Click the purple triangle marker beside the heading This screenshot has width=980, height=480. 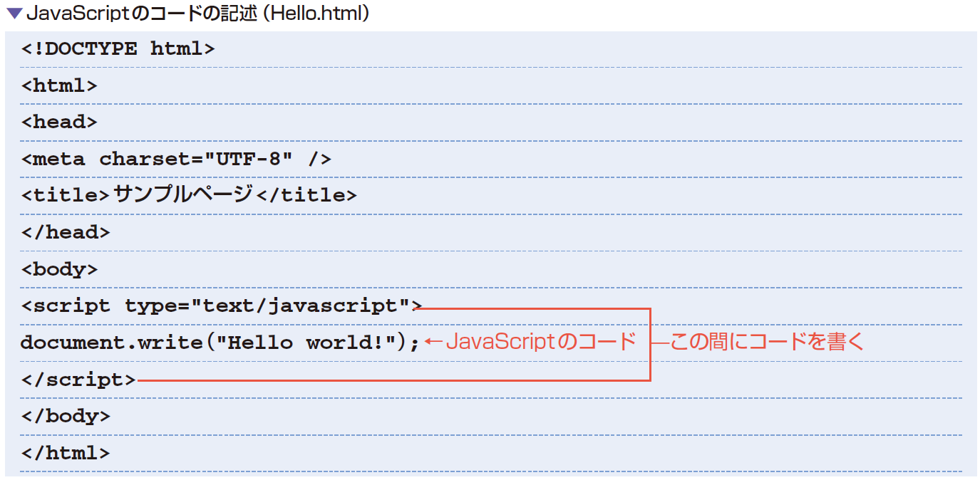(x=14, y=14)
